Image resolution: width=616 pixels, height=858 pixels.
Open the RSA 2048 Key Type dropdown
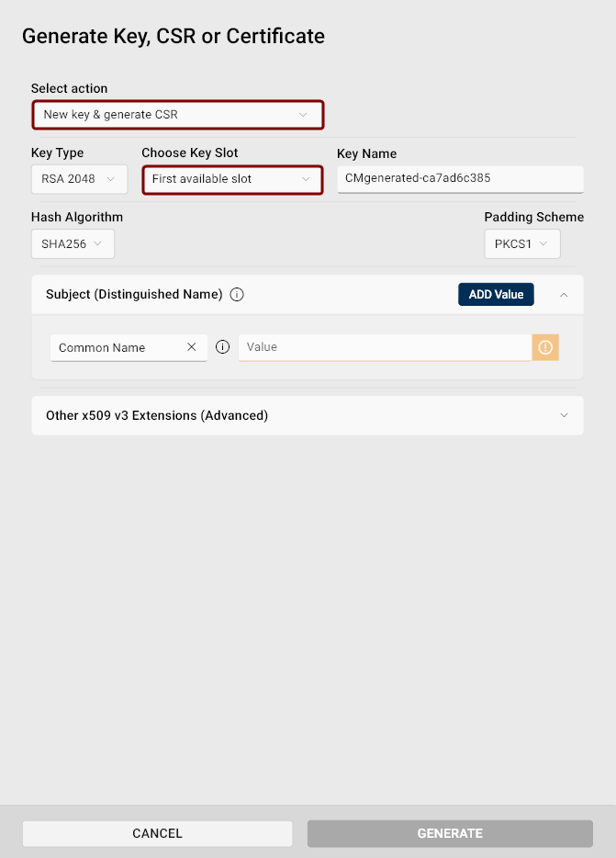coord(79,179)
